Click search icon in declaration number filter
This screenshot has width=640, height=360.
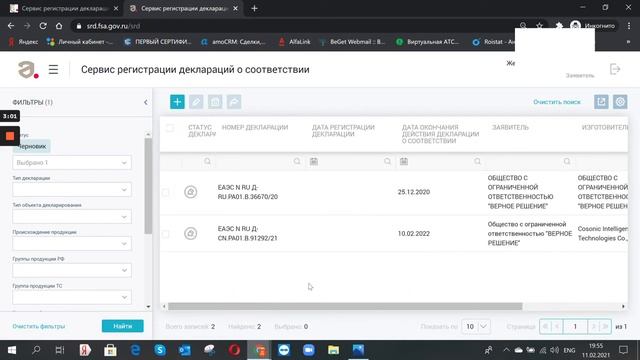point(297,161)
